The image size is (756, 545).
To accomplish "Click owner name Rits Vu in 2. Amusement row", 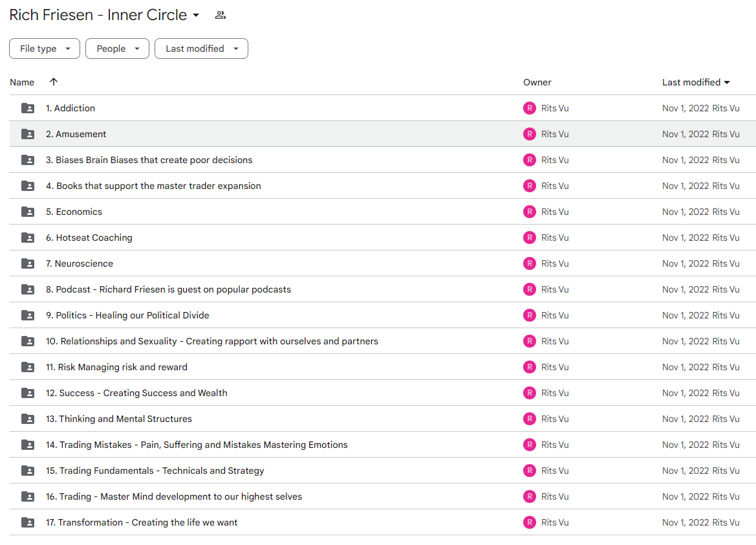I will pos(555,134).
